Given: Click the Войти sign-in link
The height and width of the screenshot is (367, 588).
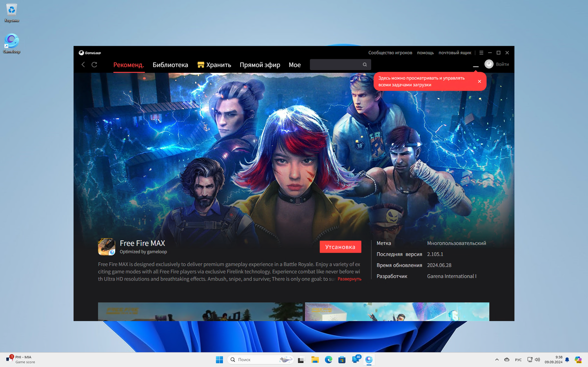Looking at the screenshot, I should pyautogui.click(x=502, y=64).
